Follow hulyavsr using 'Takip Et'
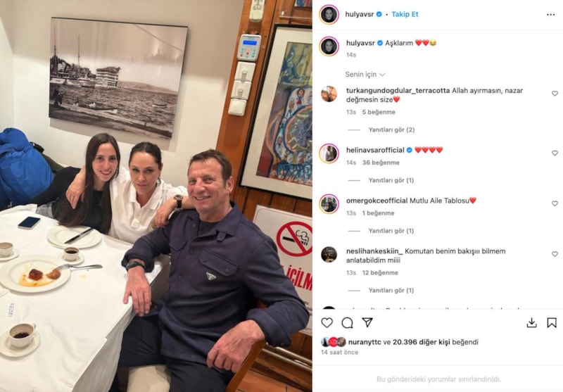 pos(405,14)
